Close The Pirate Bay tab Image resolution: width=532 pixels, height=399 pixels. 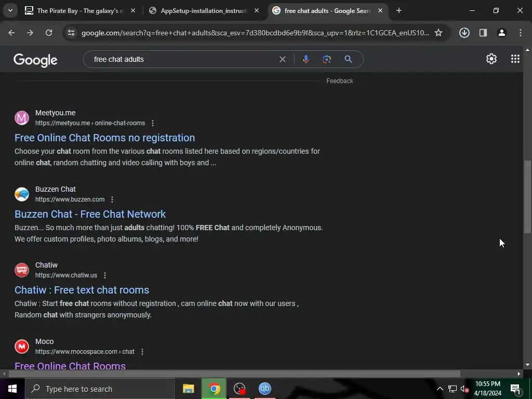click(133, 10)
